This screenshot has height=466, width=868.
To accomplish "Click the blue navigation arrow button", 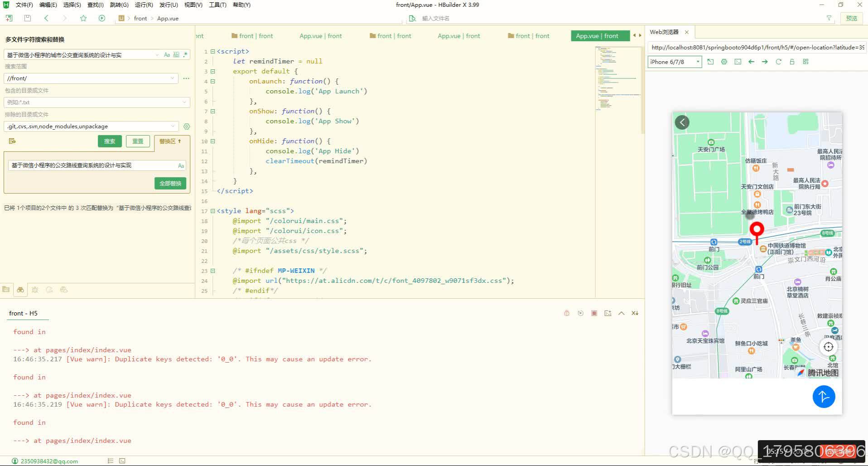I will (x=824, y=397).
